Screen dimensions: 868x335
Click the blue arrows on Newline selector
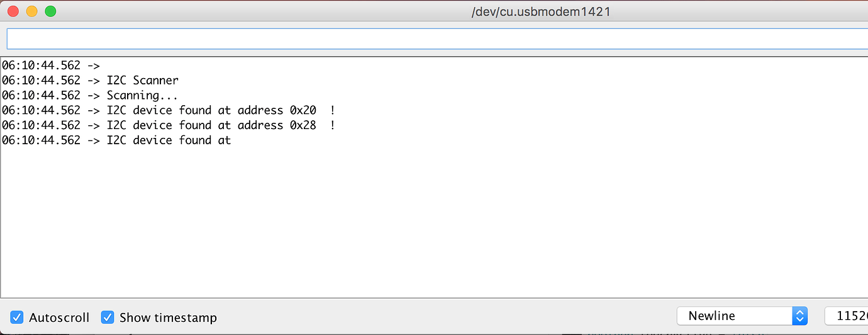[799, 316]
